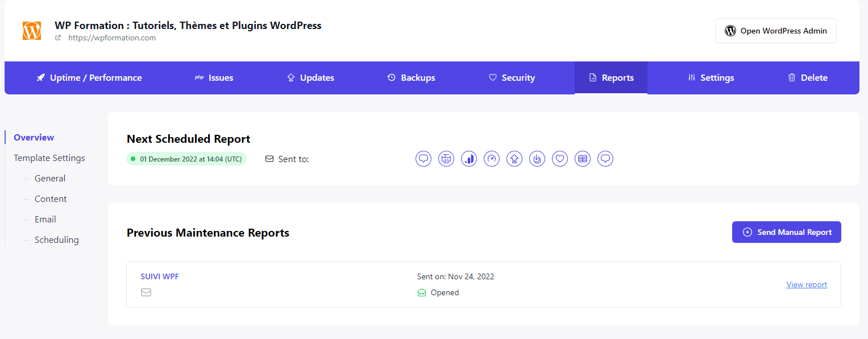Click the speedometer performance report icon

(x=492, y=159)
